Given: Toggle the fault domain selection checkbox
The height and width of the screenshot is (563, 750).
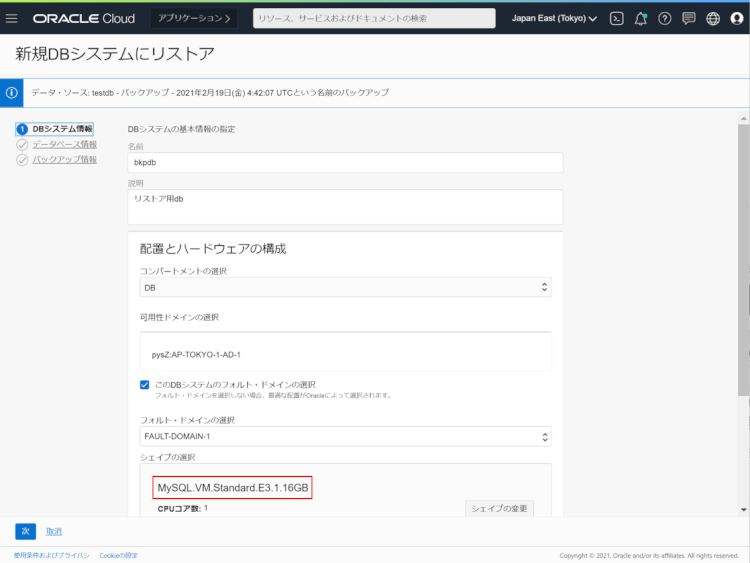Looking at the screenshot, I should (146, 384).
